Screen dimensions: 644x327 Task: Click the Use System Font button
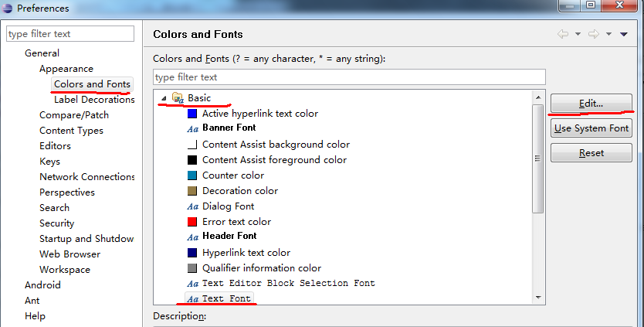591,128
